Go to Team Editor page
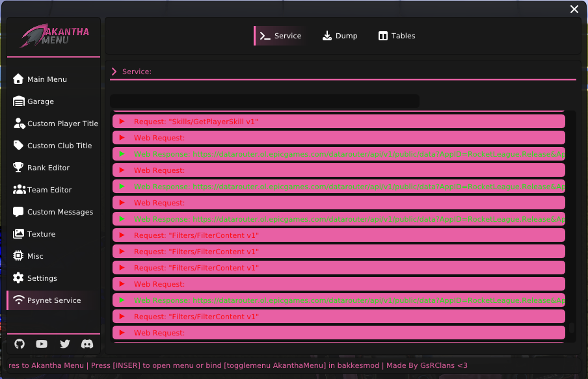The image size is (588, 379). (x=49, y=190)
